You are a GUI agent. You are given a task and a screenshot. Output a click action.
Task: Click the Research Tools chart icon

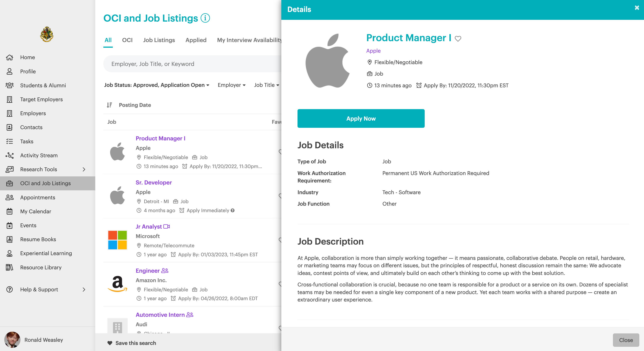9,169
